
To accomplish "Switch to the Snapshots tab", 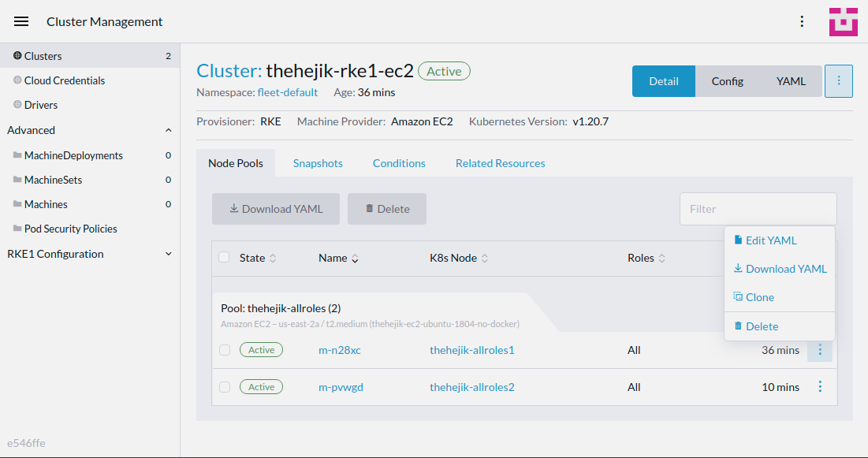I will 318,163.
